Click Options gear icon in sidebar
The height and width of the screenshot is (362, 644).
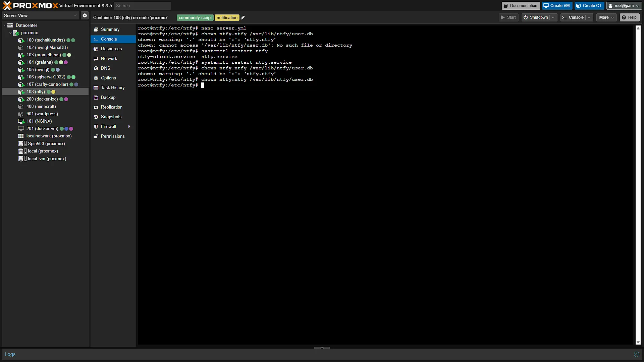(96, 78)
